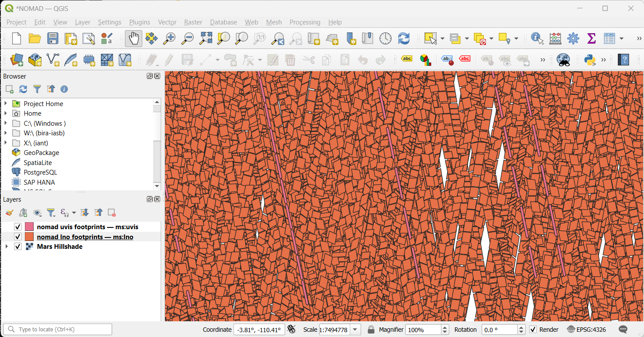Click the pink nomad uvis layer color swatch
The height and width of the screenshot is (337, 644).
[x=29, y=227]
